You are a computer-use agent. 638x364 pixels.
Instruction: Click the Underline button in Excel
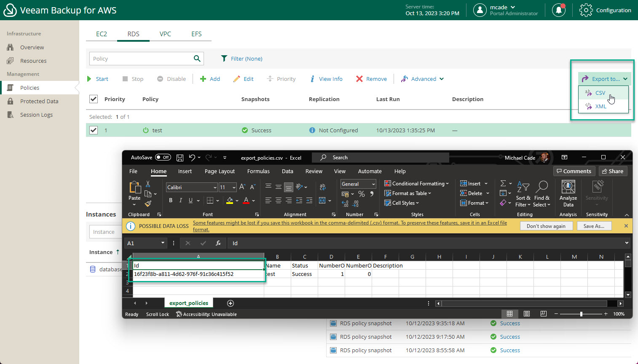pyautogui.click(x=191, y=201)
